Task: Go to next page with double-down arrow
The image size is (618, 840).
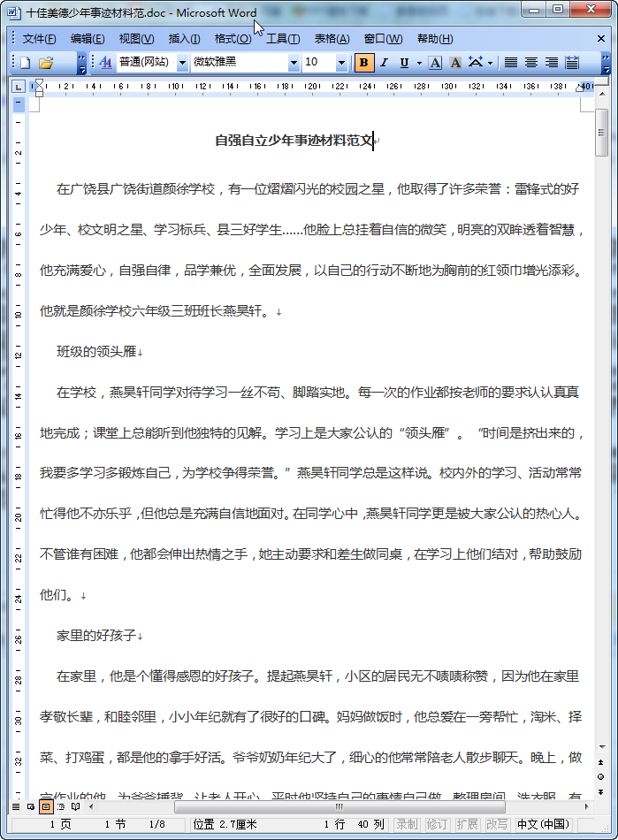Action: click(601, 791)
